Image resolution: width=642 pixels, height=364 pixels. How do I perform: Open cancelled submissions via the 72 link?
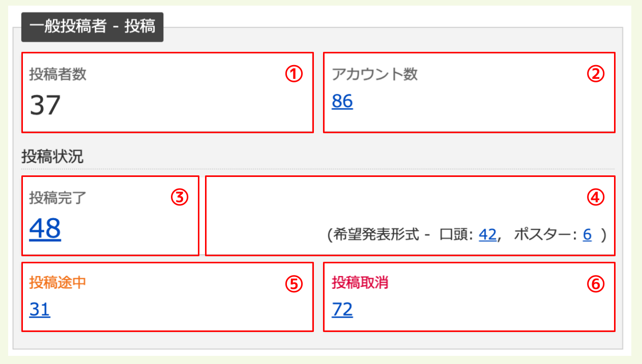point(342,310)
